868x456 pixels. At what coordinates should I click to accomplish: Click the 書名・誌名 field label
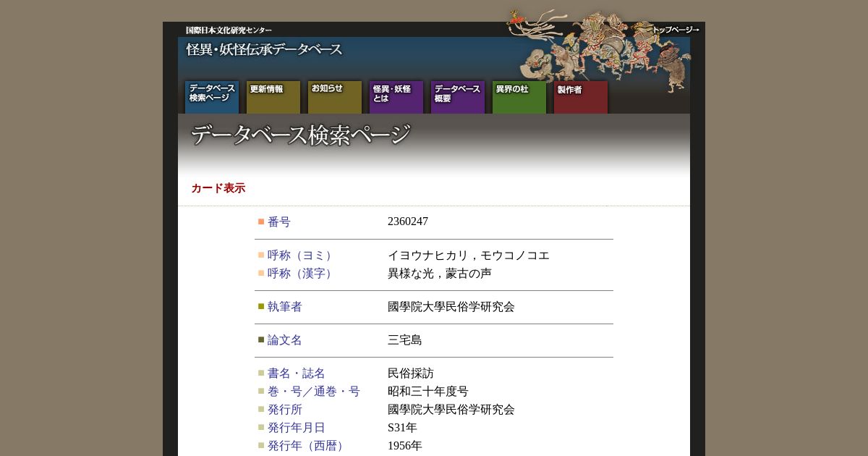coord(297,373)
